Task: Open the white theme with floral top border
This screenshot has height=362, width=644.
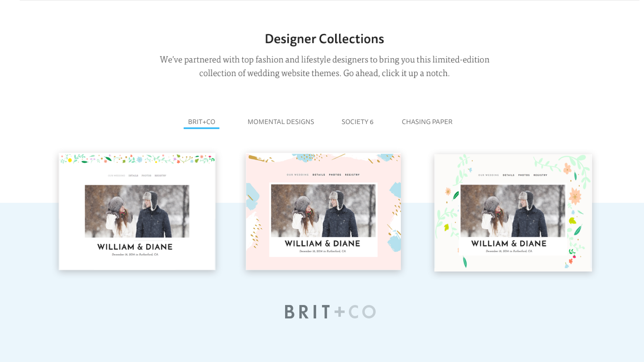Action: [137, 212]
